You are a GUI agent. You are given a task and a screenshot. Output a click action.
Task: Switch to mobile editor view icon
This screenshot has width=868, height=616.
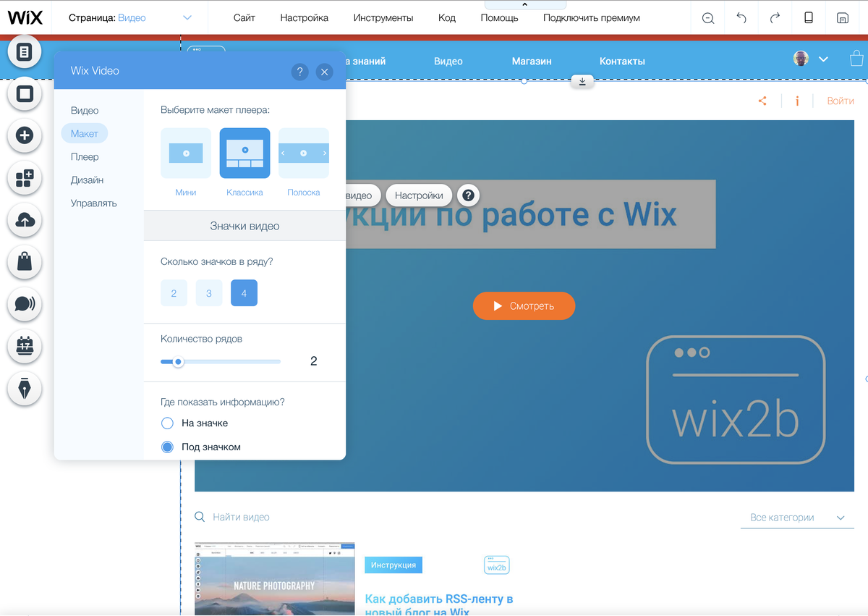tap(809, 18)
